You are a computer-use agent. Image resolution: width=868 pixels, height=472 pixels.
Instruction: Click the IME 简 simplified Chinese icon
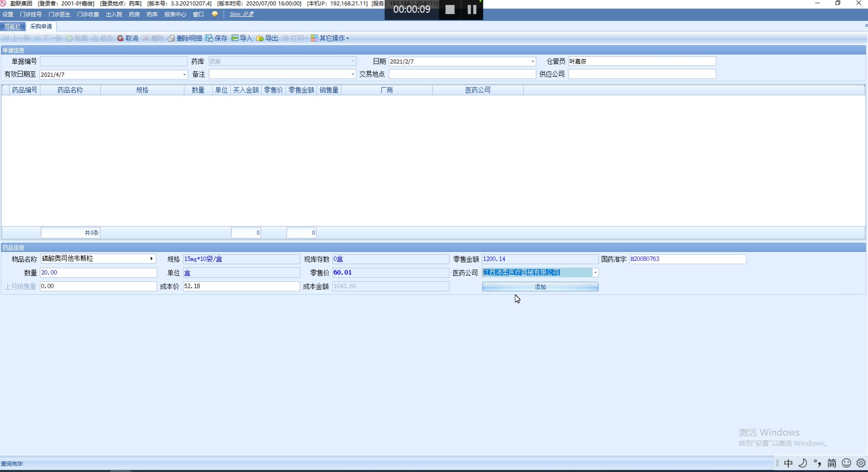tap(832, 463)
